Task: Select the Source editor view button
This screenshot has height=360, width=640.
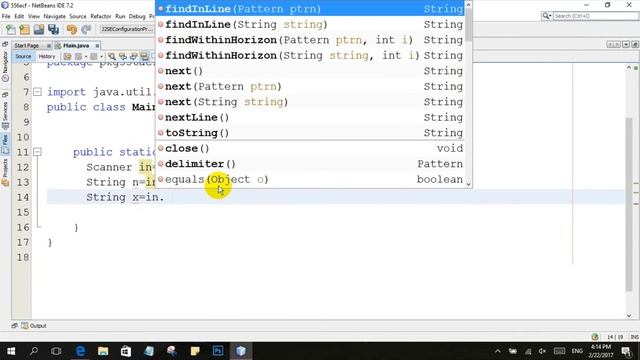Action: [23, 56]
